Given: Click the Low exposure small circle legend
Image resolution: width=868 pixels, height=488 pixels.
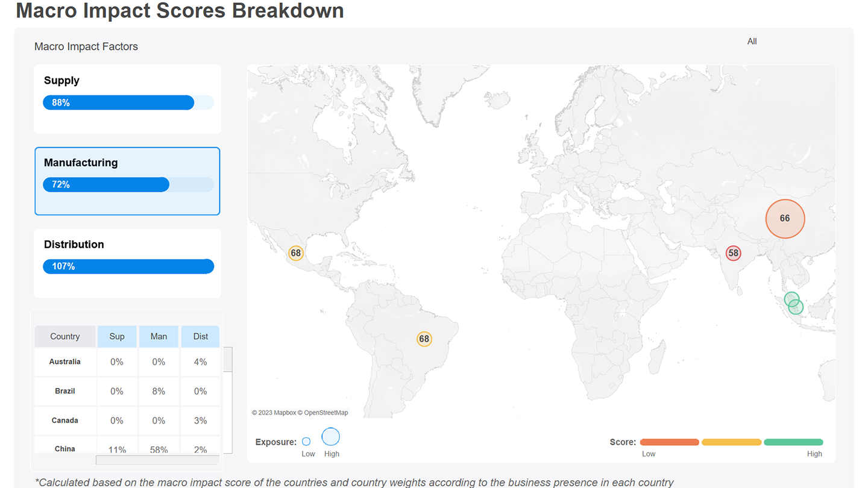Looking at the screenshot, I should click(306, 442).
